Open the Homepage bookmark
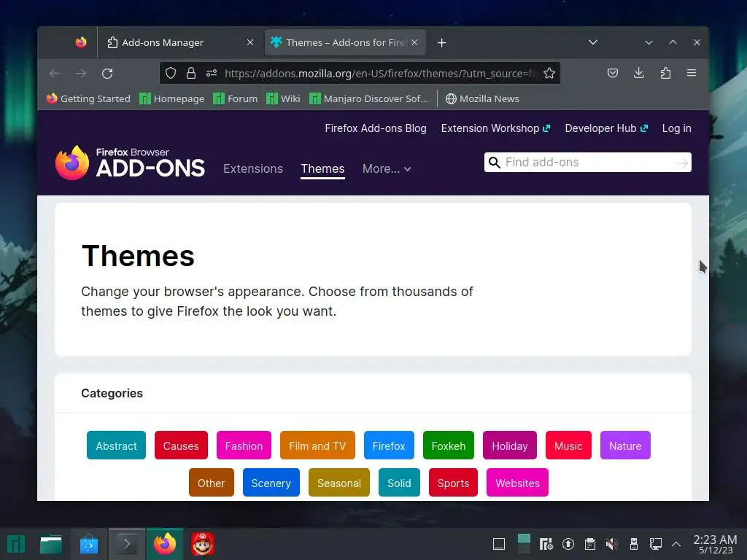747x560 pixels. point(172,98)
